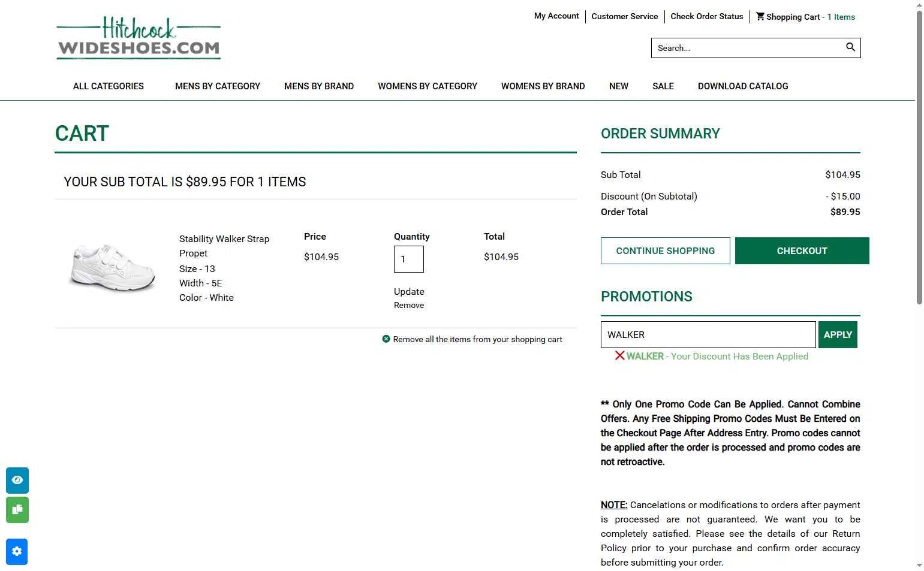Click Check Order Status link
Image resolution: width=924 pixels, height=571 pixels.
(x=707, y=16)
